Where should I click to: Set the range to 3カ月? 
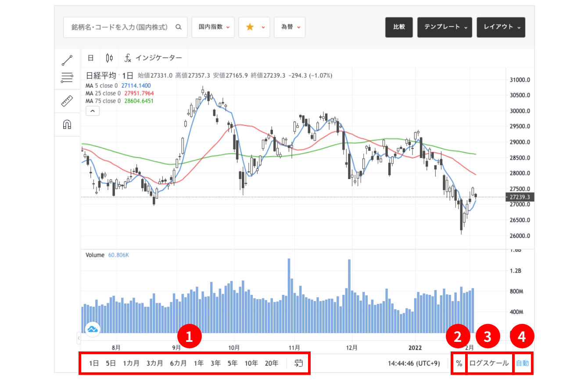point(154,363)
